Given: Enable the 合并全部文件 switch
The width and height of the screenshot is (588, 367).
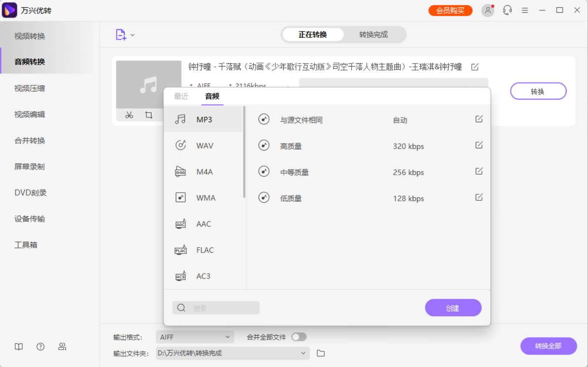Looking at the screenshot, I should tap(299, 337).
